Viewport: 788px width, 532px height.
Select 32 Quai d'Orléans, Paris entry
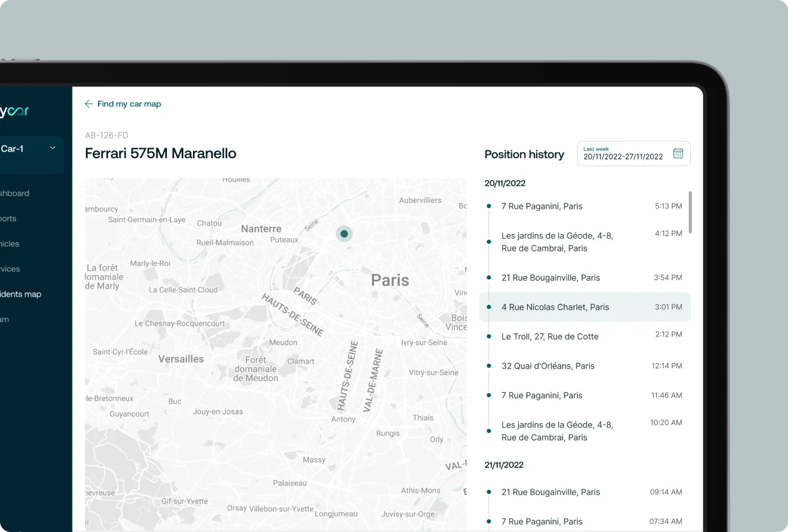(x=584, y=366)
